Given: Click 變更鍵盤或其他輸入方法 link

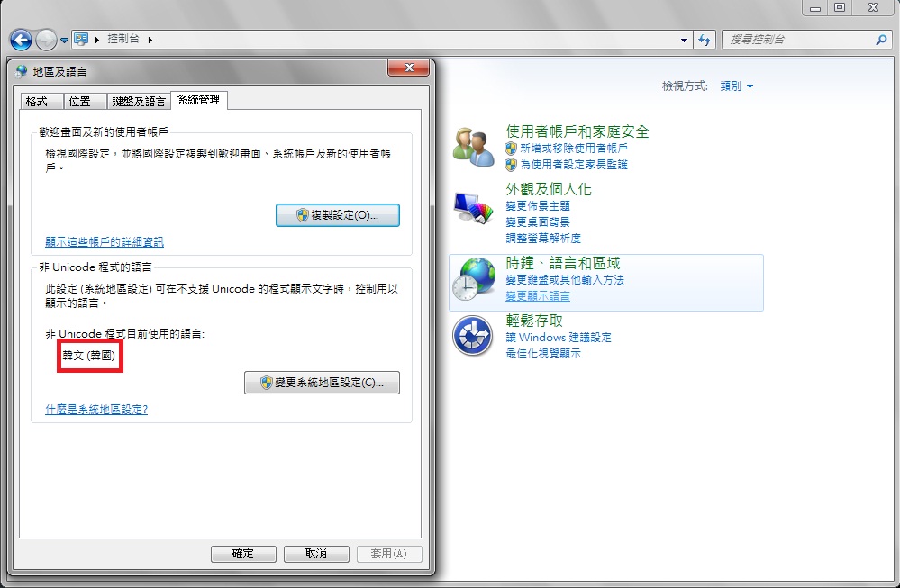Looking at the screenshot, I should 564,280.
